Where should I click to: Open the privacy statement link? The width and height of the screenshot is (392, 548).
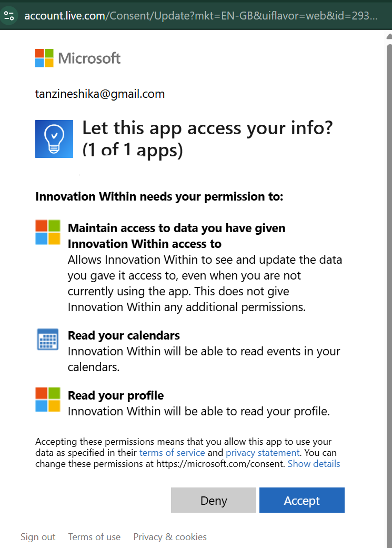click(x=263, y=453)
